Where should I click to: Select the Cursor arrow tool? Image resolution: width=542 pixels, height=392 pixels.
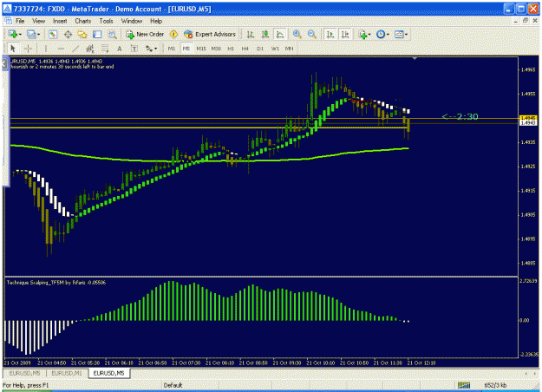pyautogui.click(x=13, y=49)
